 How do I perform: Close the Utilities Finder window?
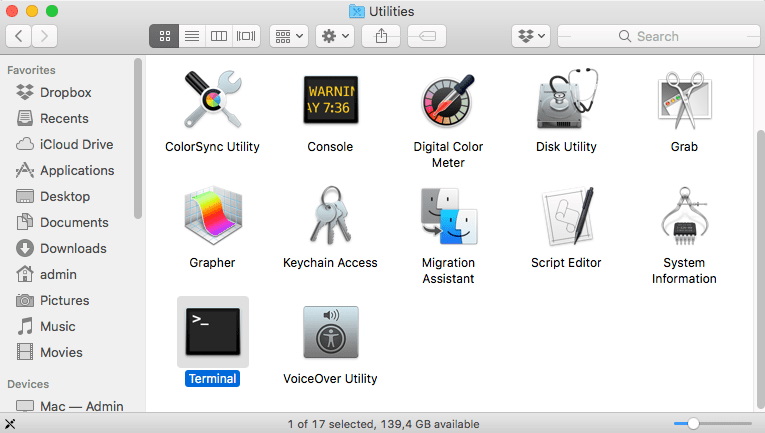[x=12, y=11]
